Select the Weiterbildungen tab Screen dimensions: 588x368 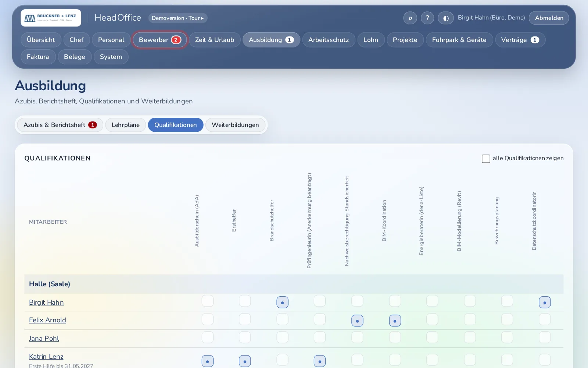[x=235, y=125]
